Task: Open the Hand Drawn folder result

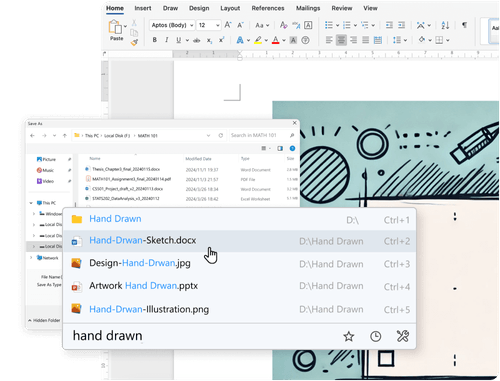Action: pos(240,219)
